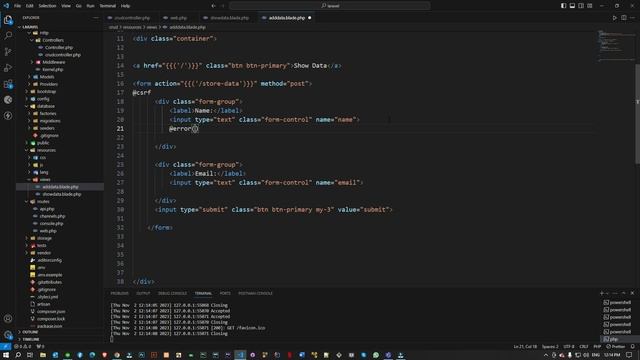The height and width of the screenshot is (360, 640).
Task: Toggle the bottom panel layout icon
Action: tap(572, 6)
